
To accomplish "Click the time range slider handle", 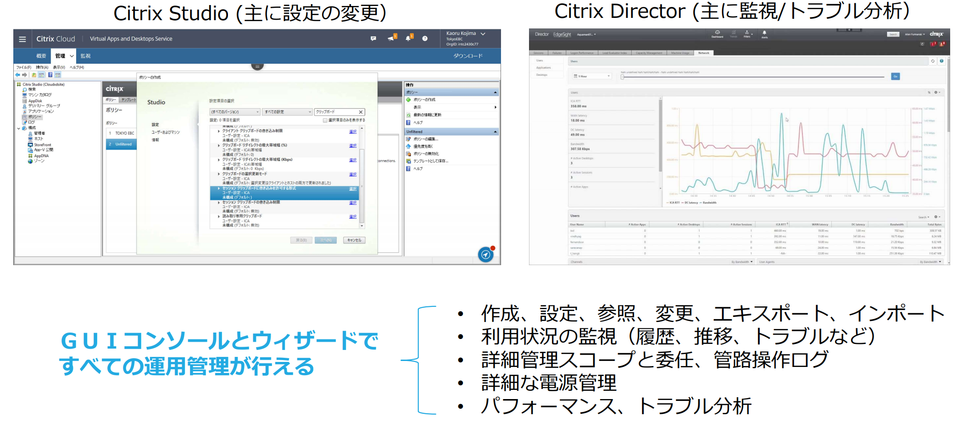I will point(622,77).
